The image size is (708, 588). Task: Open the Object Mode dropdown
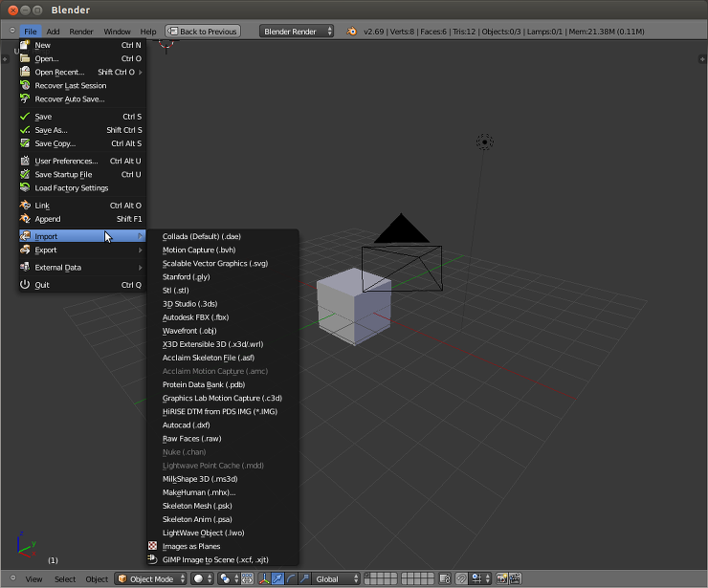coord(151,579)
